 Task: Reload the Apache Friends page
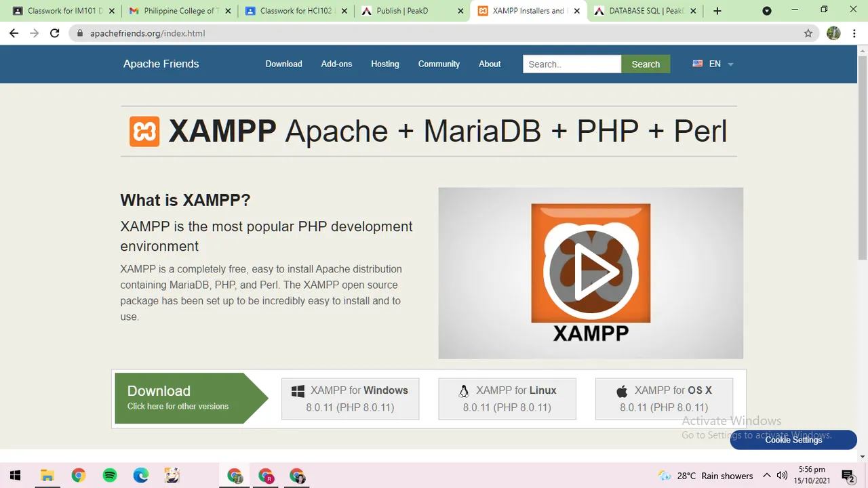[55, 33]
